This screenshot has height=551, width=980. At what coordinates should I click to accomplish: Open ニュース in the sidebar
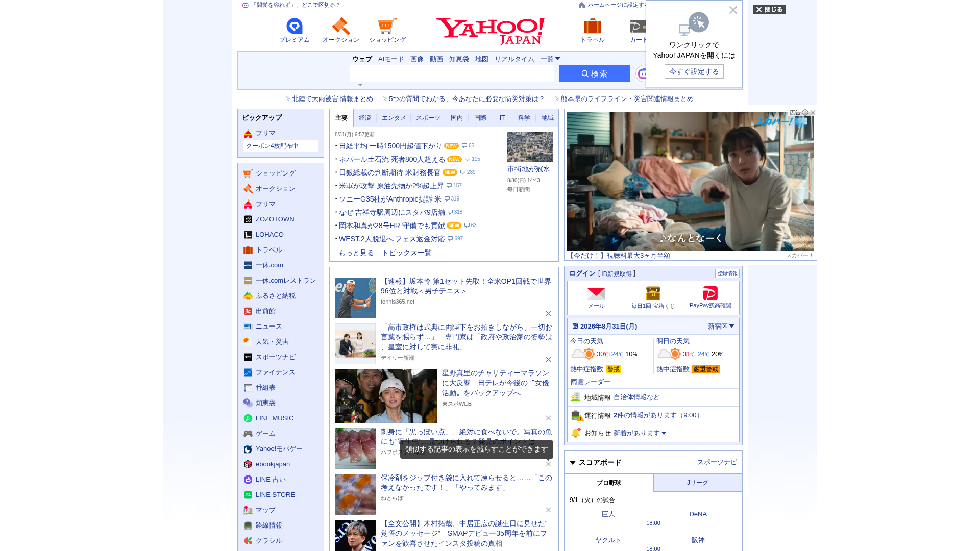pyautogui.click(x=268, y=327)
